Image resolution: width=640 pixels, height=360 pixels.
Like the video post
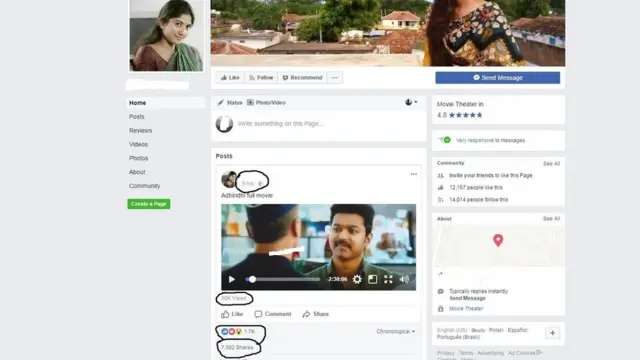click(232, 314)
